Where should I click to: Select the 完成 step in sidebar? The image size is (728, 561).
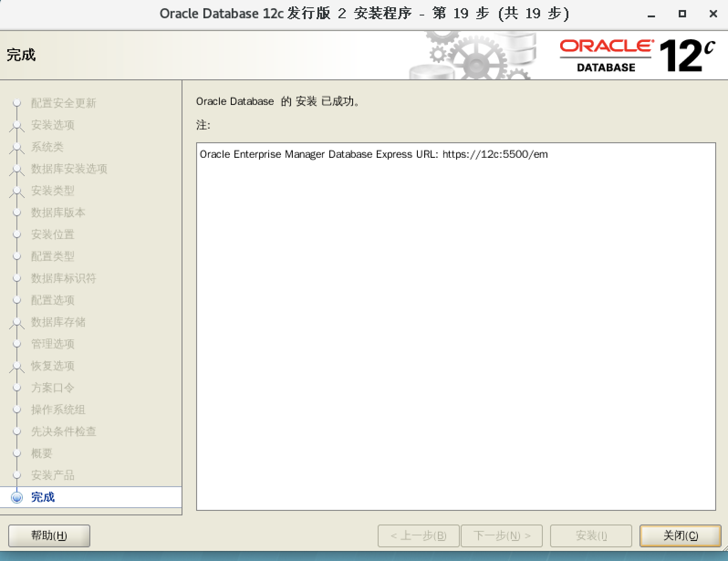43,497
